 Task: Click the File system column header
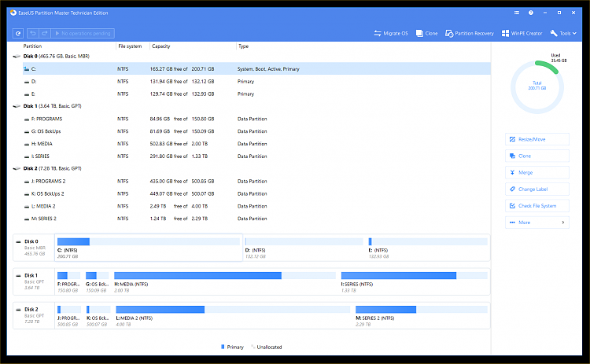point(130,46)
